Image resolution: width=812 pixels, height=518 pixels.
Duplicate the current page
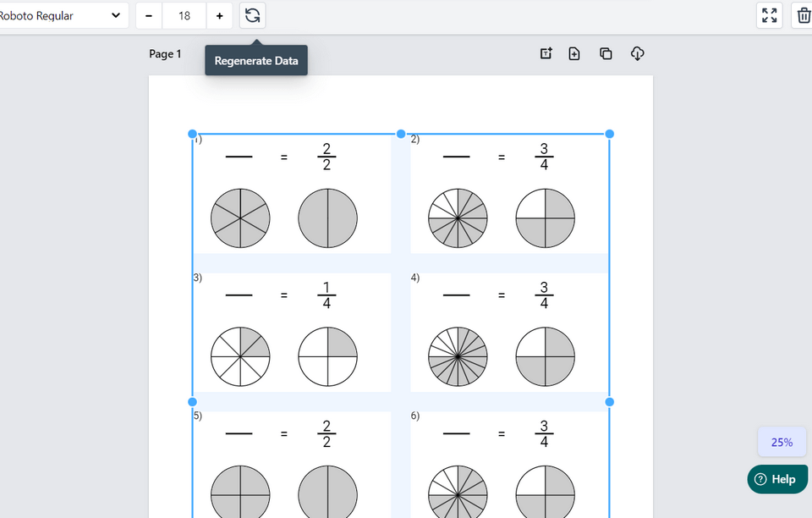[606, 52]
